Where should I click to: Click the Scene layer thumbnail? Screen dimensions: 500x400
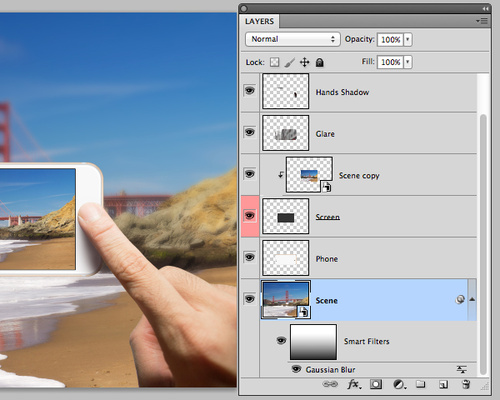286,300
